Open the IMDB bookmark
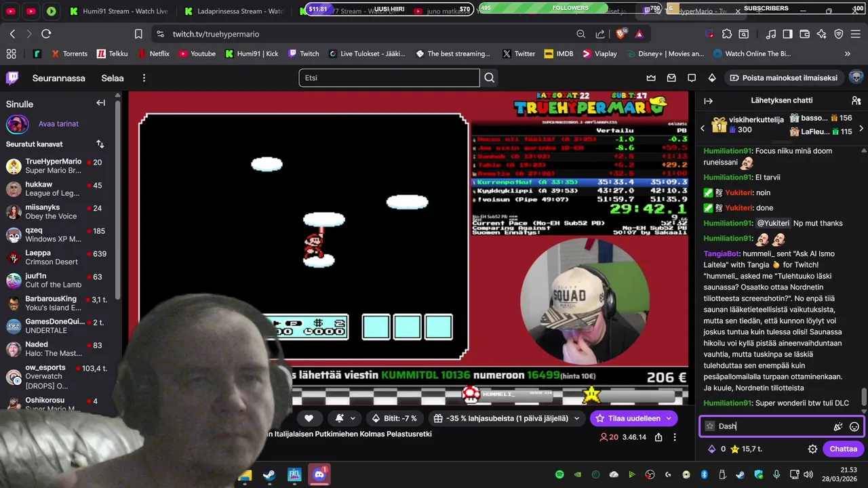This screenshot has width=868, height=488. coord(559,54)
